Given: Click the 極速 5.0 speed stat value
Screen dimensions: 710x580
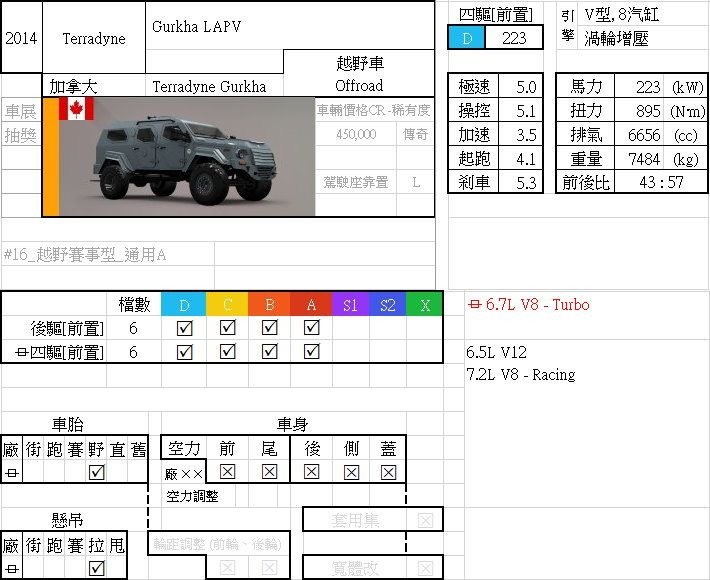Looking at the screenshot, I should [x=520, y=86].
